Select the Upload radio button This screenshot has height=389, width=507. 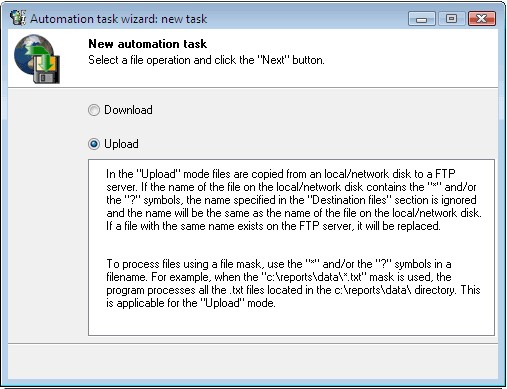pyautogui.click(x=94, y=144)
